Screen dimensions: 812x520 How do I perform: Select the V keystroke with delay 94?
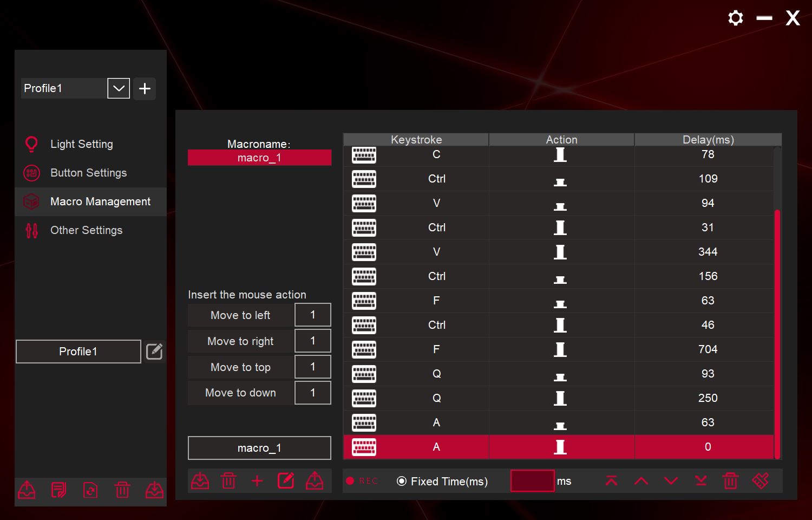[437, 203]
